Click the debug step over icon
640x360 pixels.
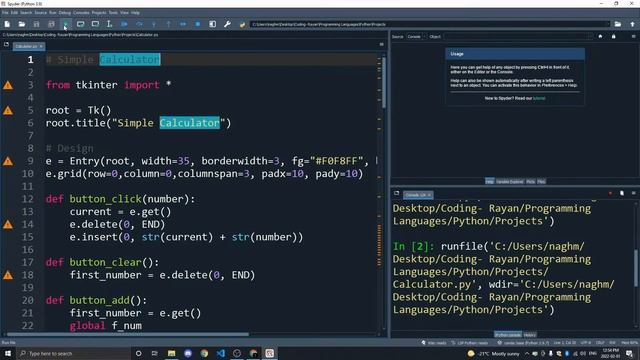point(139,24)
